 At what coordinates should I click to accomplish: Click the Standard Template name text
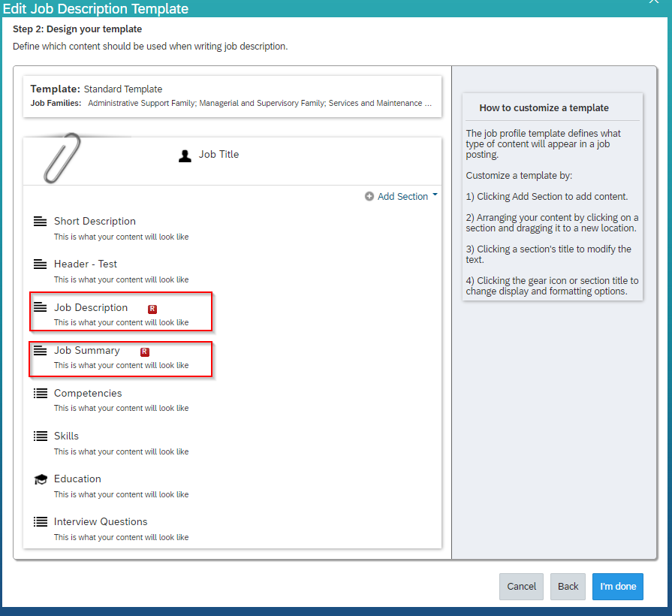click(x=123, y=89)
